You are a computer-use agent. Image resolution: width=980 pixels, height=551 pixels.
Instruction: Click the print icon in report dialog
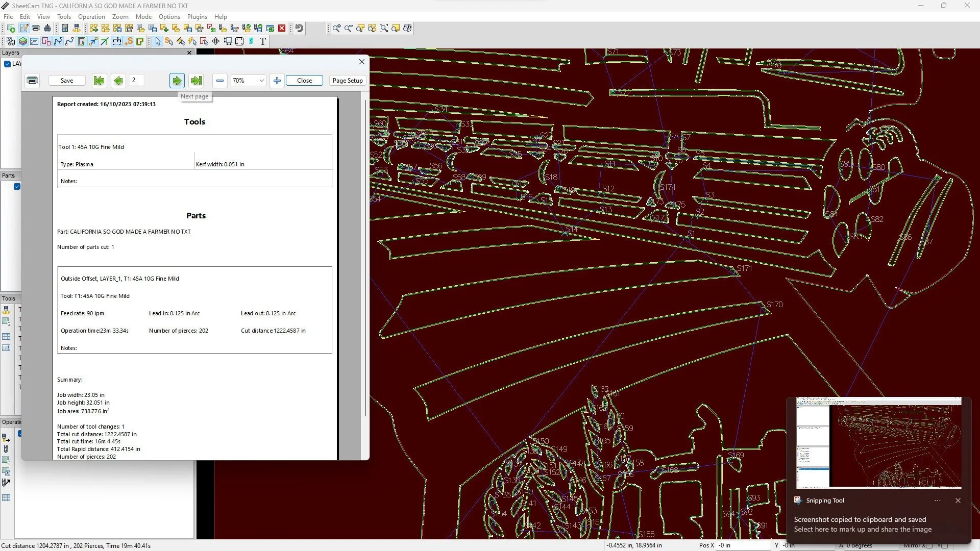[x=32, y=81]
